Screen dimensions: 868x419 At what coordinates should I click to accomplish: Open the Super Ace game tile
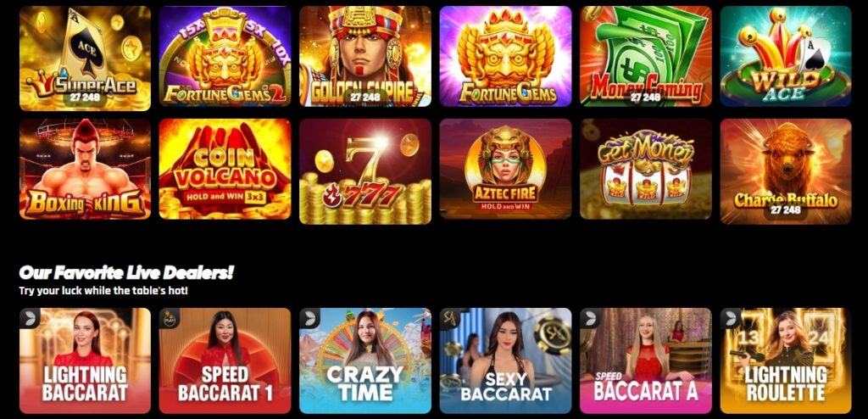point(85,59)
